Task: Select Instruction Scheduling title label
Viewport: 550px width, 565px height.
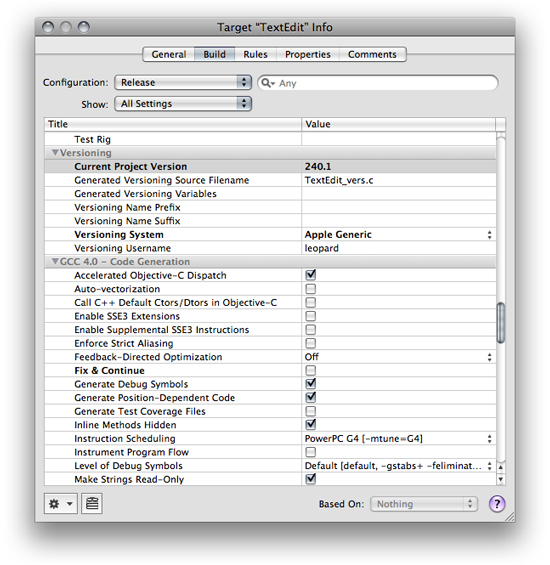Action: 125,439
